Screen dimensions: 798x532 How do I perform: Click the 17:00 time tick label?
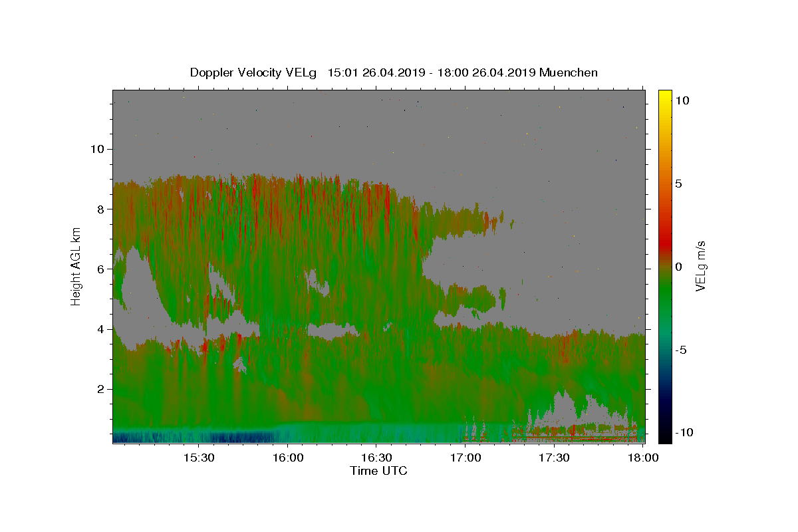point(465,458)
